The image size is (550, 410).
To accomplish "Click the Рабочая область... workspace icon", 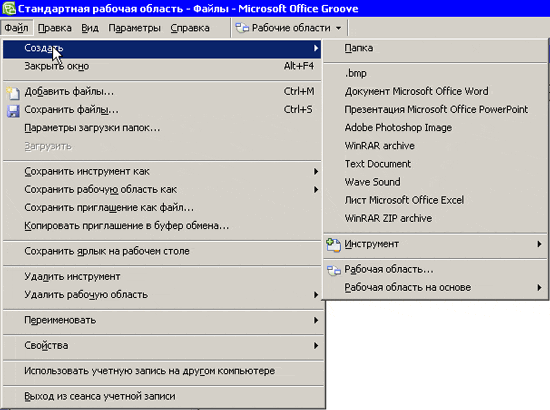I will (x=334, y=270).
